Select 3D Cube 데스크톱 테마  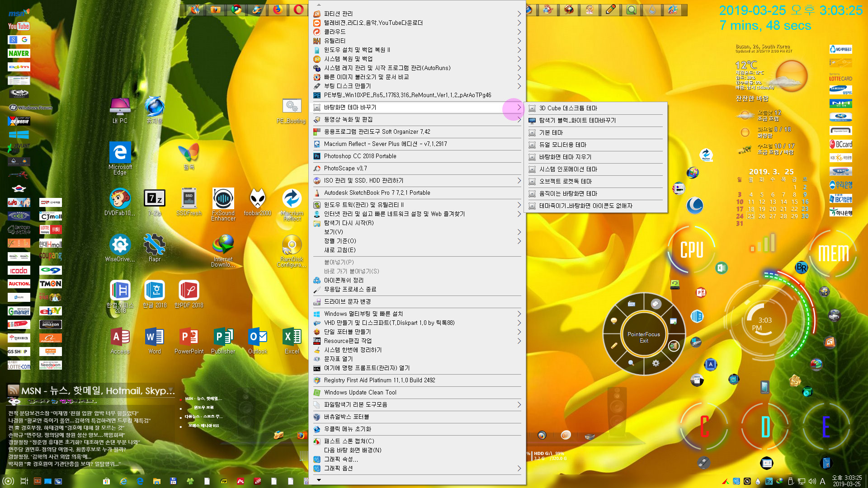[x=595, y=108]
